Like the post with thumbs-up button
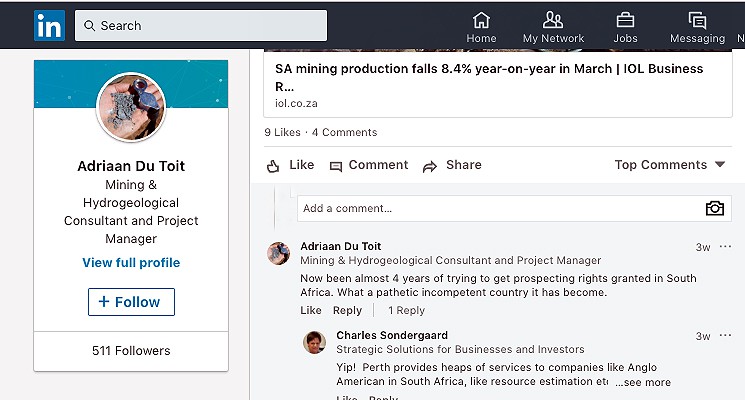The image size is (745, 400). coord(290,165)
